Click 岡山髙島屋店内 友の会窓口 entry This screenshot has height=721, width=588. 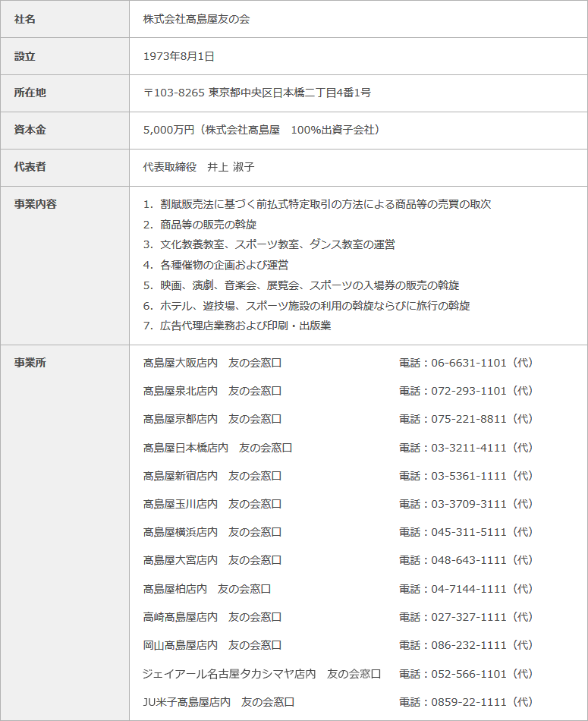click(x=212, y=645)
